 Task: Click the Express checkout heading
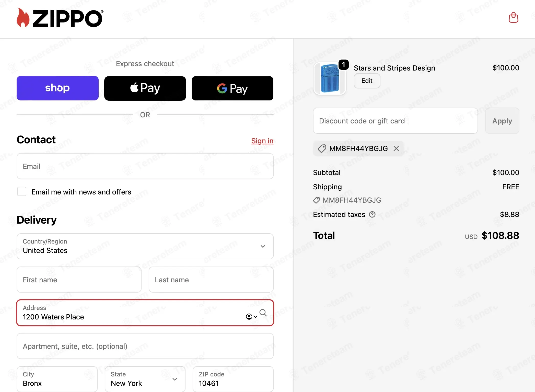pos(145,64)
